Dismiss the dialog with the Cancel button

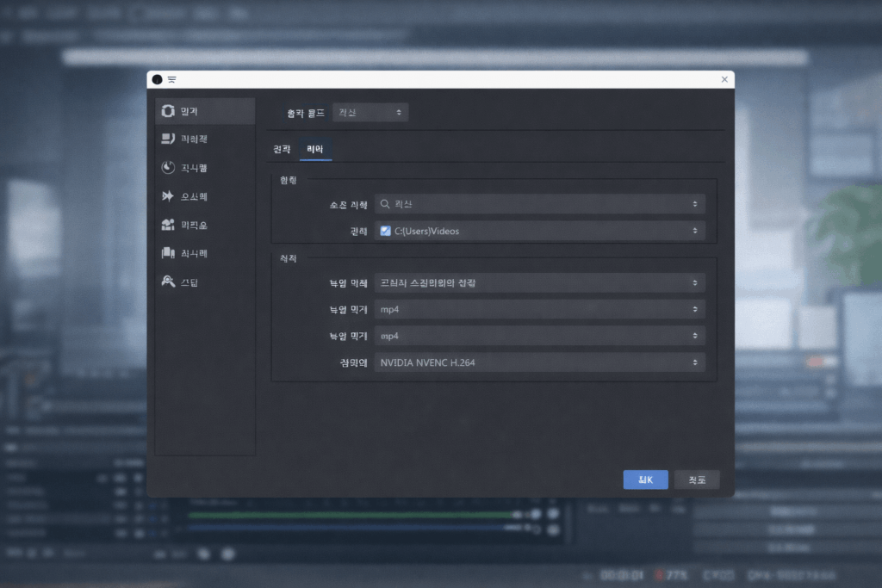click(x=697, y=480)
